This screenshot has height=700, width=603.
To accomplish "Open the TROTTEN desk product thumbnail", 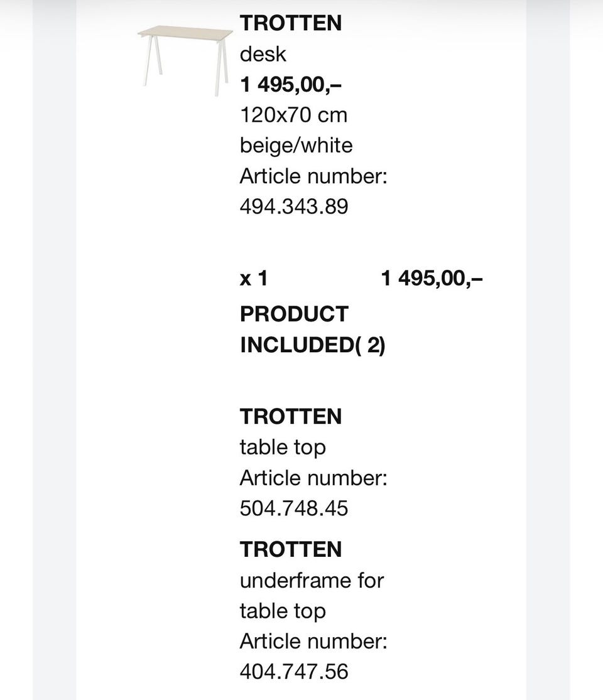I will [x=185, y=60].
